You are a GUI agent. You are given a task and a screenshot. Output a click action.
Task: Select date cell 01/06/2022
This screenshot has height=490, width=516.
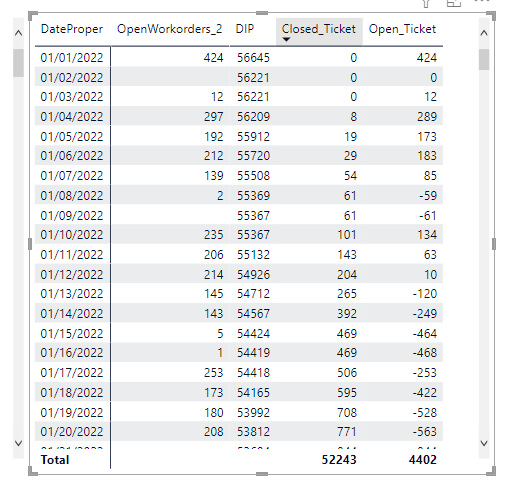click(72, 156)
